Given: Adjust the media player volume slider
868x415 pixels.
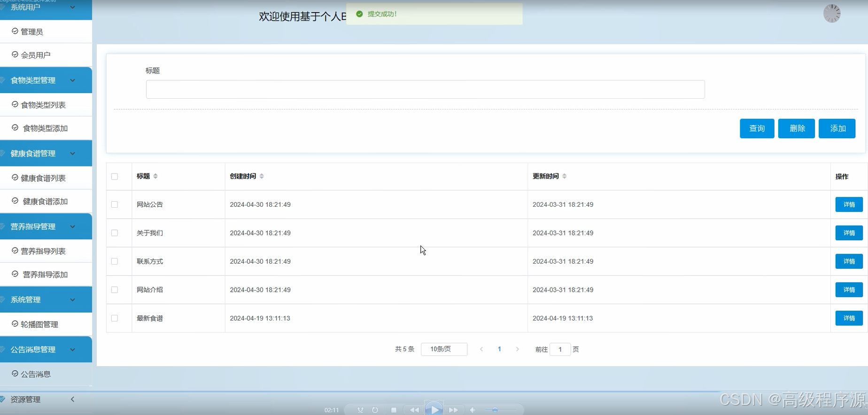Looking at the screenshot, I should point(500,410).
